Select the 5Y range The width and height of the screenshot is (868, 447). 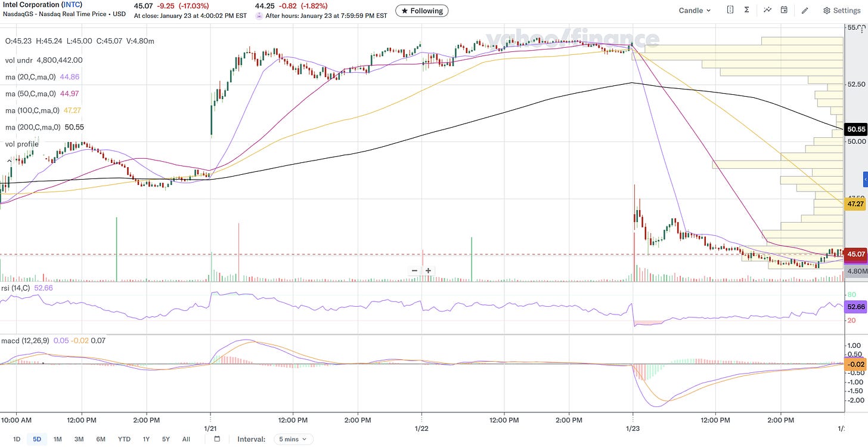(x=166, y=439)
